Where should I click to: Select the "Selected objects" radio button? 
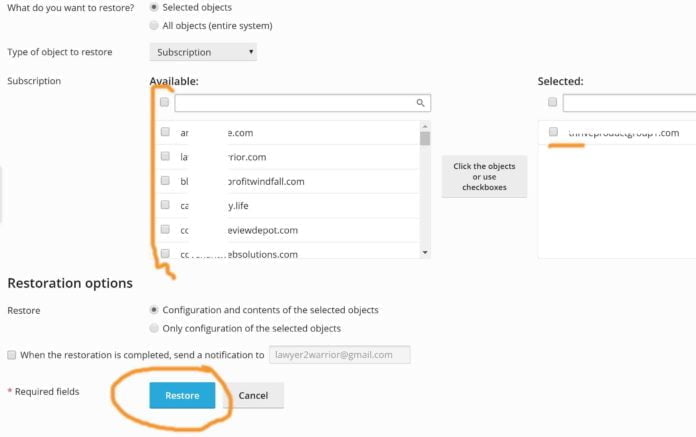[x=154, y=7]
